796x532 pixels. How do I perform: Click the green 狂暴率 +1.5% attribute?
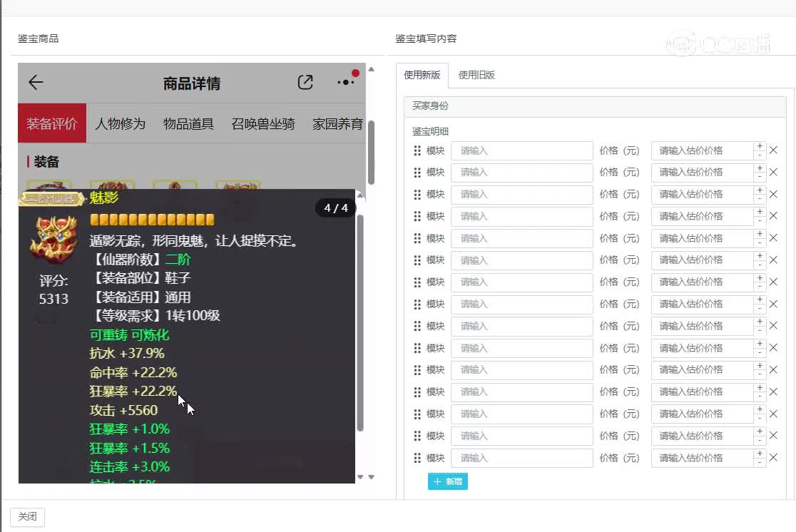tap(129, 449)
